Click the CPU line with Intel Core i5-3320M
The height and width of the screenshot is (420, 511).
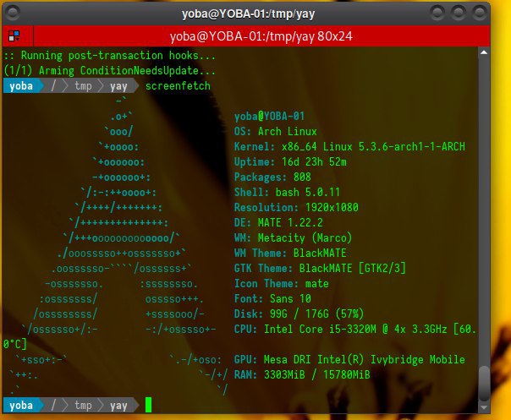pyautogui.click(x=355, y=330)
